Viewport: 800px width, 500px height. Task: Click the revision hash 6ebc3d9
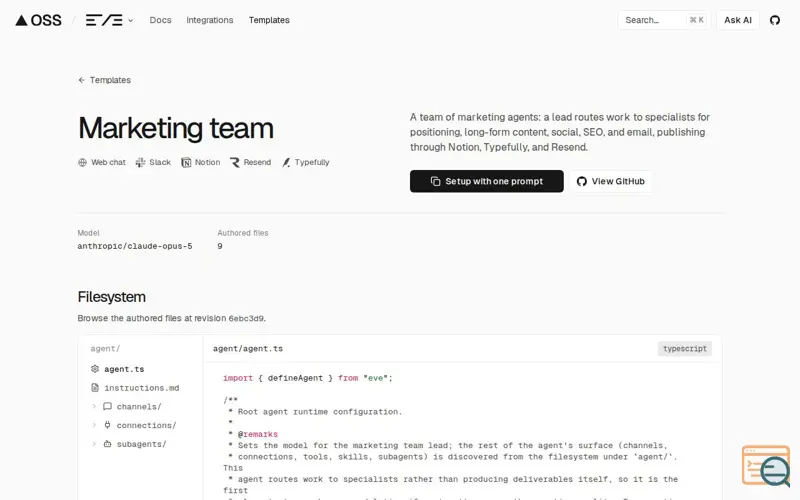point(246,318)
